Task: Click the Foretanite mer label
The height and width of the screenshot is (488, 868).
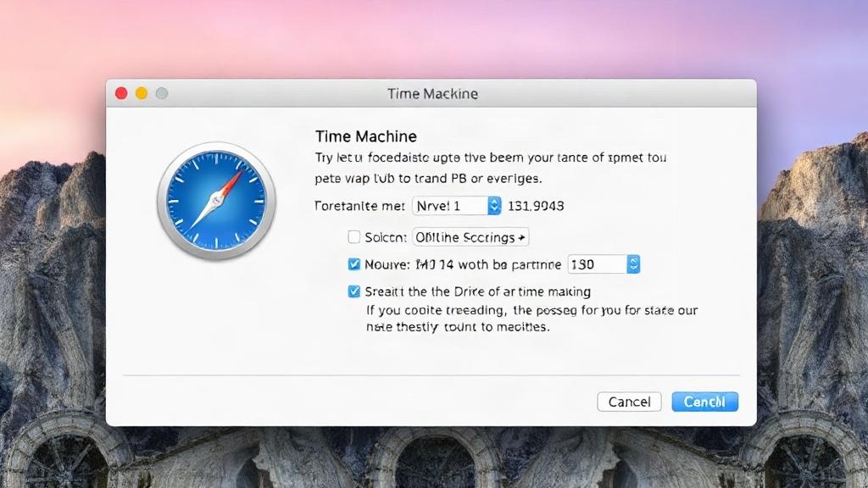Action: tap(359, 206)
